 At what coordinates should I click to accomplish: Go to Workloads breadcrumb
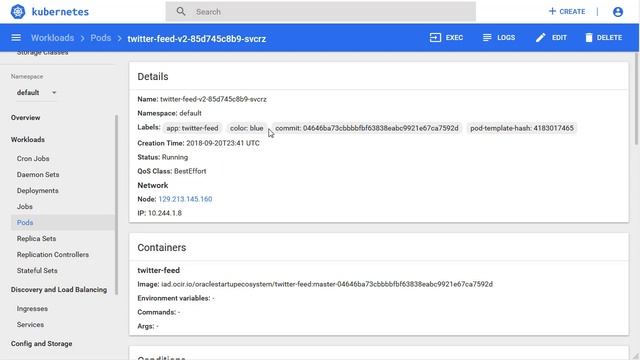(52, 38)
